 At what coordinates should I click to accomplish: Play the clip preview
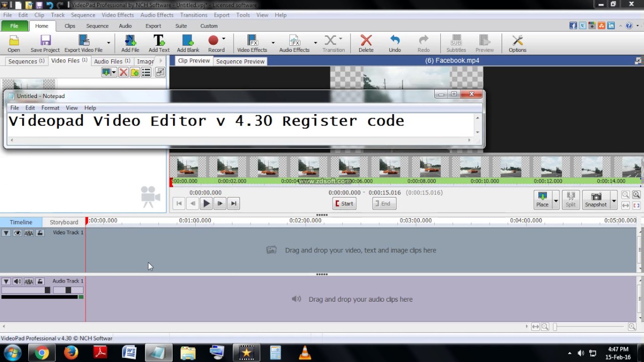click(x=206, y=204)
